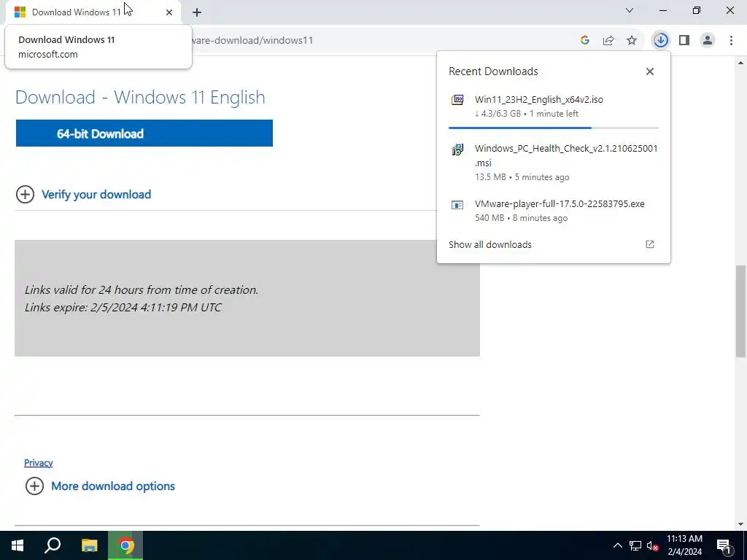
Task: Open the Privacy link
Action: 39,463
